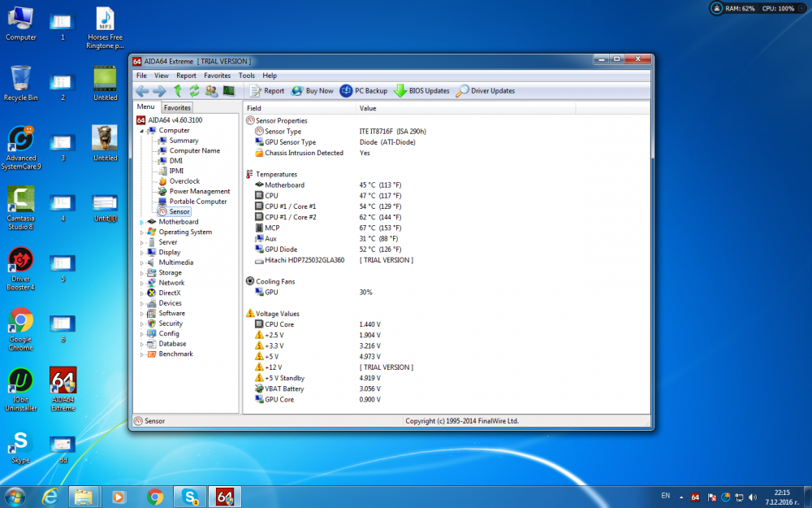This screenshot has height=508, width=812.
Task: Open Camtasia Studio 8 desktop icon
Action: coord(21,208)
